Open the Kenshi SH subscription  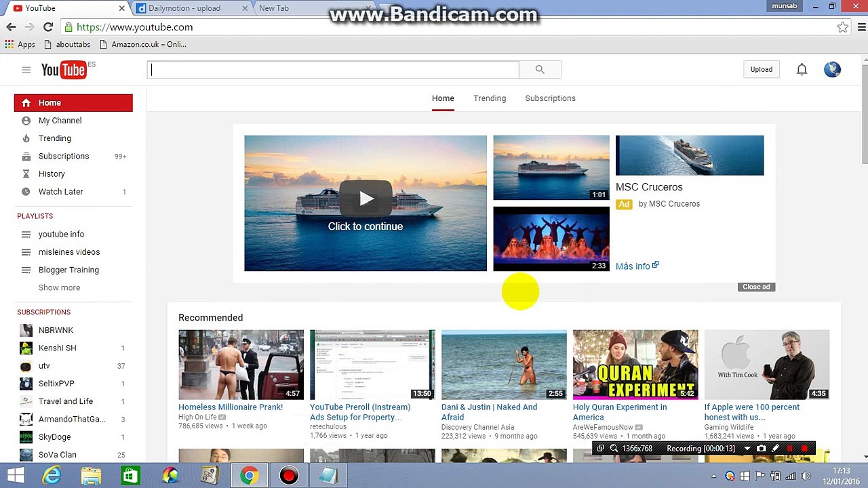73,348
